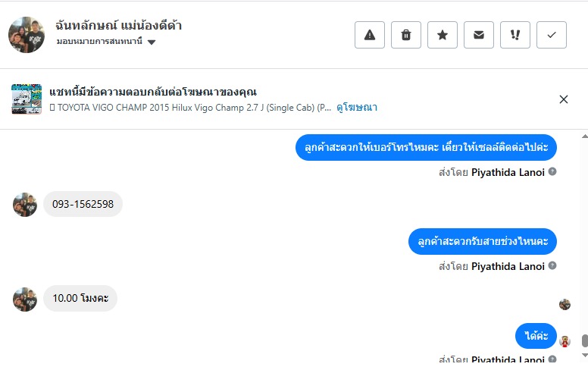Open the customer profile picture in header

click(x=27, y=35)
